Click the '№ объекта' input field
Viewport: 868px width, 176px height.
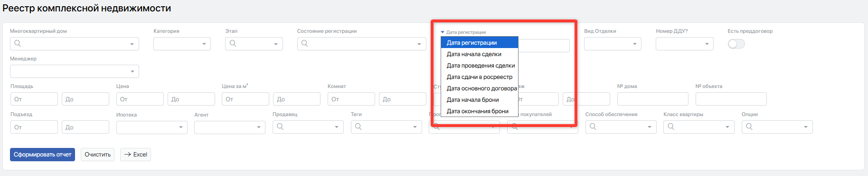point(731,99)
